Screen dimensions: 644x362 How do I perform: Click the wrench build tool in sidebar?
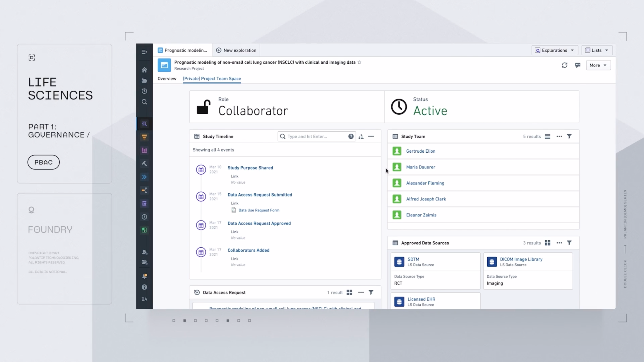point(144,163)
